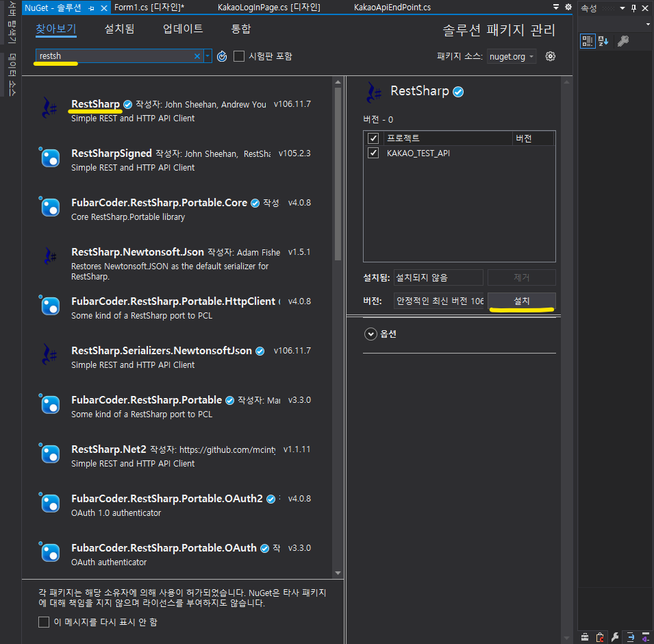Click the RestSharp.Net2 package icon
The height and width of the screenshot is (644, 654).
pos(50,454)
